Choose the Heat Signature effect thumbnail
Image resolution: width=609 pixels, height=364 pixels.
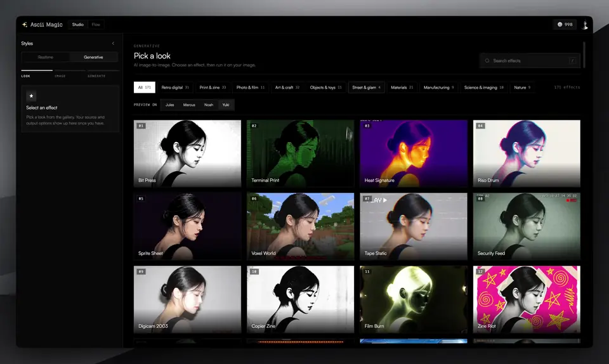coord(414,153)
